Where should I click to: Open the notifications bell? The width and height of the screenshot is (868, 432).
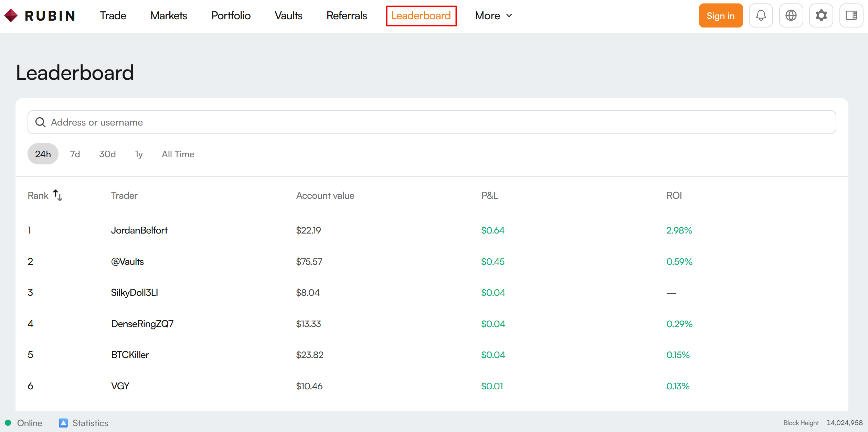coord(761,15)
